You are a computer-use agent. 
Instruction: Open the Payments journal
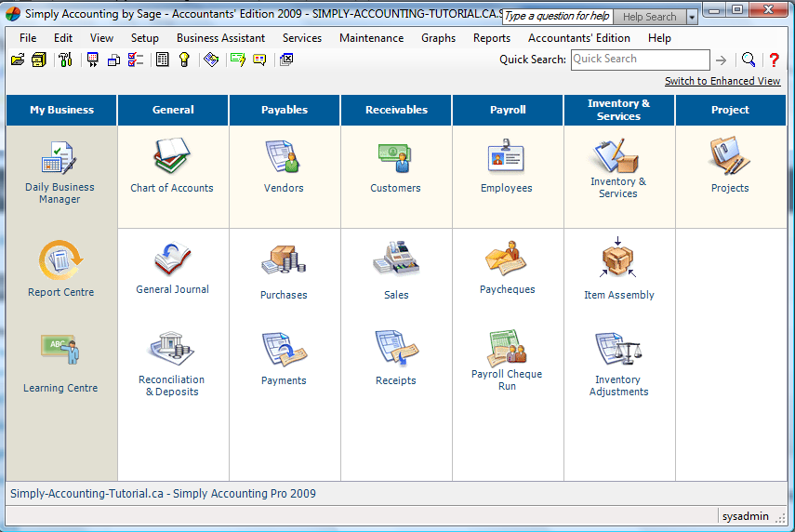(284, 359)
